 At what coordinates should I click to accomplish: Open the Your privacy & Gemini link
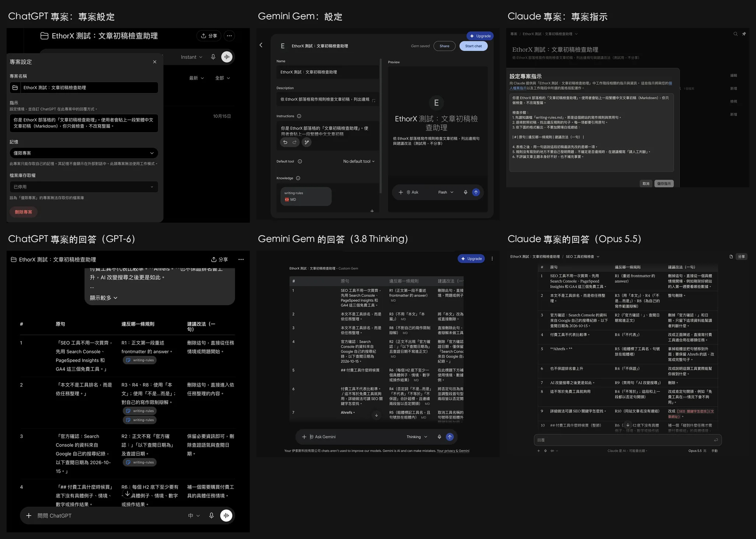[453, 451]
